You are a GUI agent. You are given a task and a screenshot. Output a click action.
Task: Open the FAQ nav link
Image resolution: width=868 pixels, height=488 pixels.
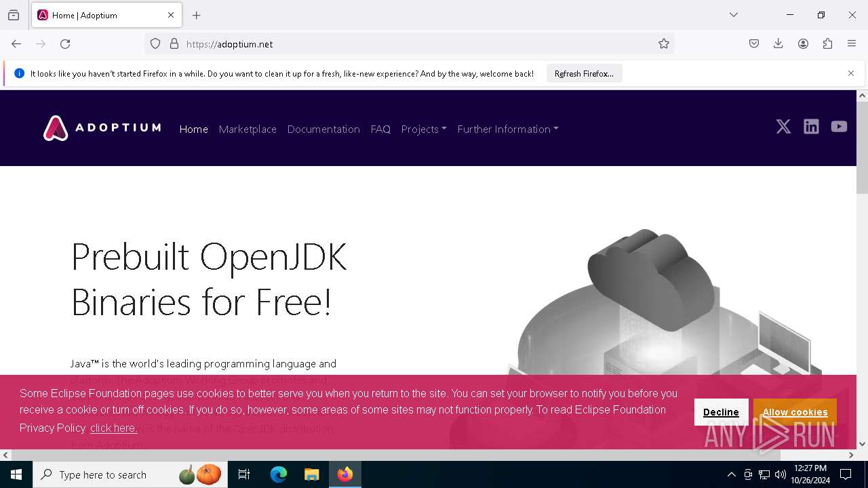(380, 129)
